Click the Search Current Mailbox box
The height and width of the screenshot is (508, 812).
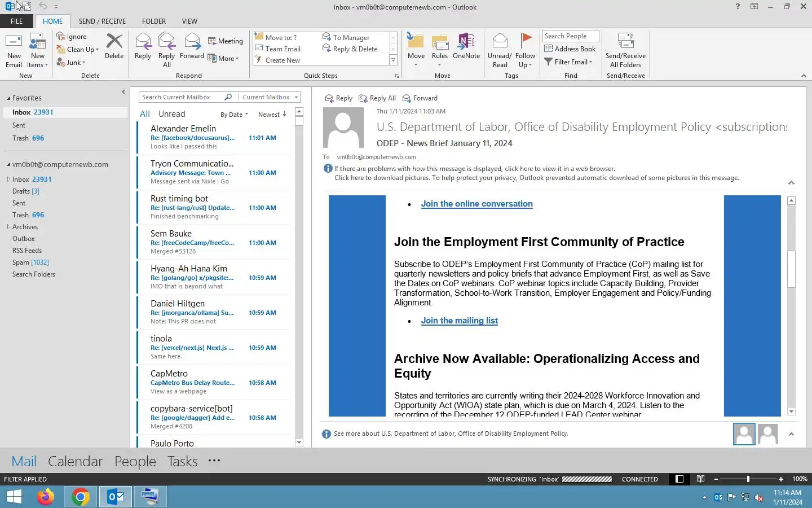pyautogui.click(x=182, y=97)
